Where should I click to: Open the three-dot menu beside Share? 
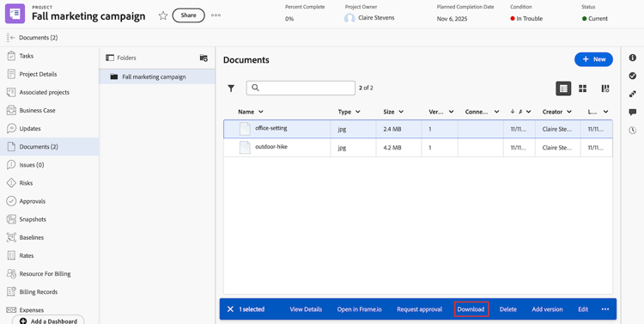pos(216,15)
